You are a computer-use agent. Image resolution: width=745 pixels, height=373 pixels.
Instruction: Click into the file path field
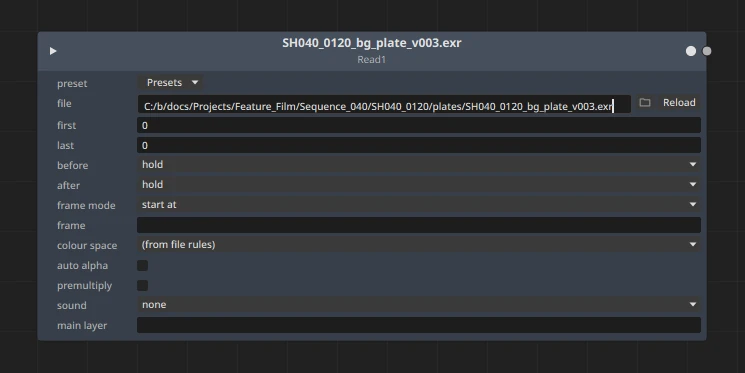coord(384,105)
